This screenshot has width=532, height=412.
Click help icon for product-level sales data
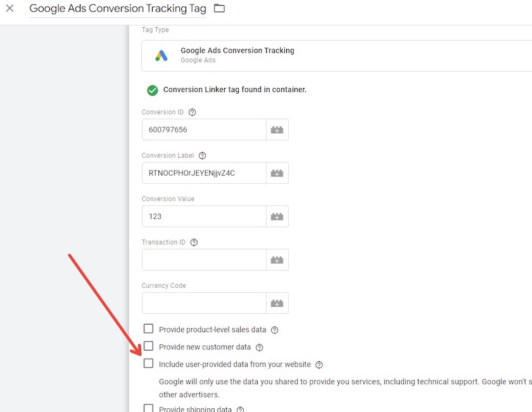[274, 330]
